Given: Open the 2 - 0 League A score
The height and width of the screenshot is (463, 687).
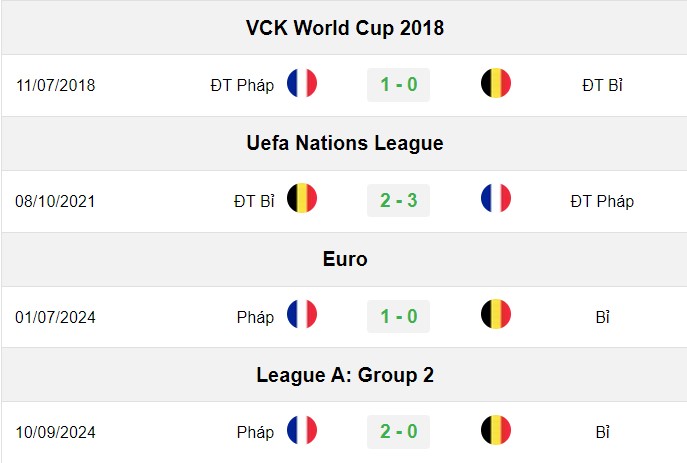Looking at the screenshot, I should click(398, 432).
